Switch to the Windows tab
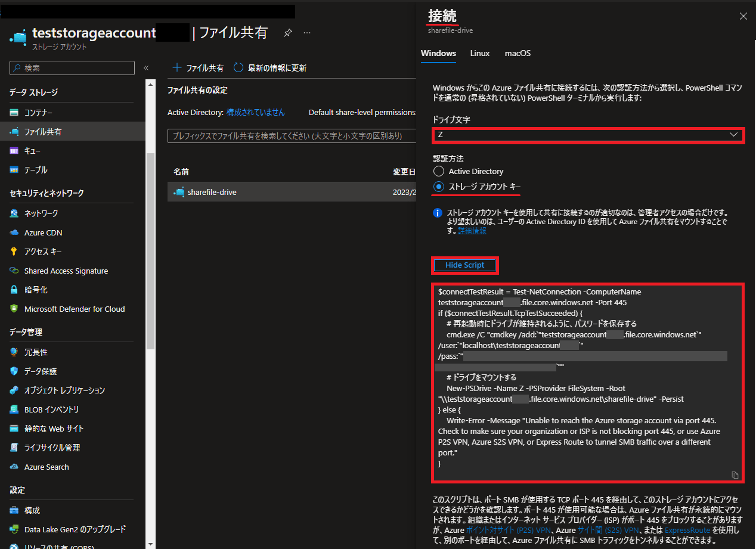 pos(438,53)
